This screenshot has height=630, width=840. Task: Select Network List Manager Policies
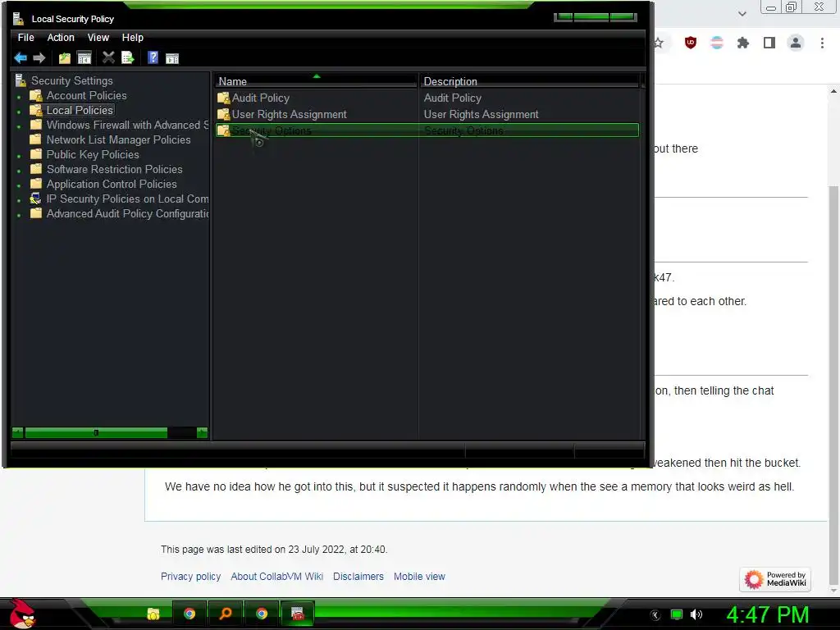pyautogui.click(x=118, y=139)
